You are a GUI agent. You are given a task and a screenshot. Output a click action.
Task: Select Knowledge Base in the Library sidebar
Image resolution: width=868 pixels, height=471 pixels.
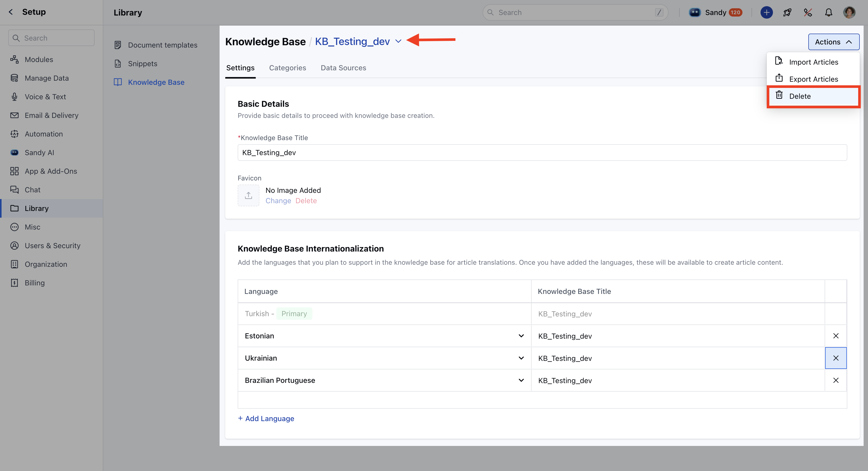pos(156,82)
